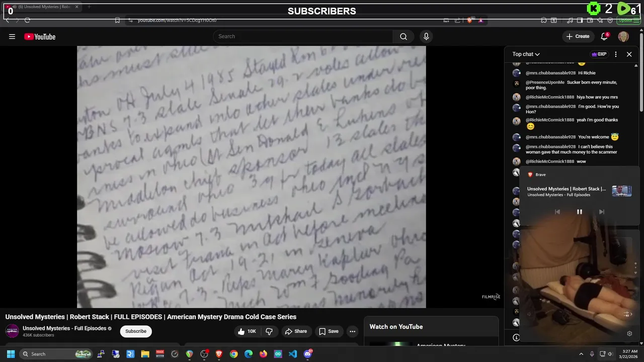Screen dimensions: 644x362
Task: Open Visual Studio Code from the taskbar
Action: tap(293, 354)
